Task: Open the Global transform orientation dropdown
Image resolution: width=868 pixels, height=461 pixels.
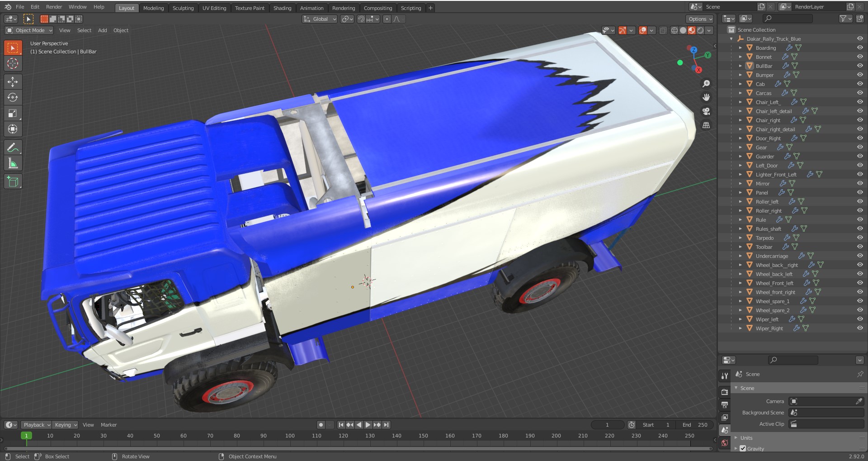Action: pos(320,19)
